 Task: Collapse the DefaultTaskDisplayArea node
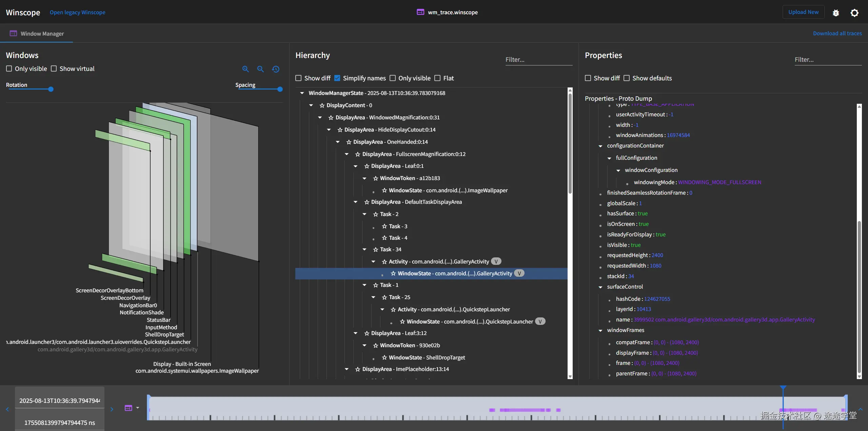coord(355,202)
